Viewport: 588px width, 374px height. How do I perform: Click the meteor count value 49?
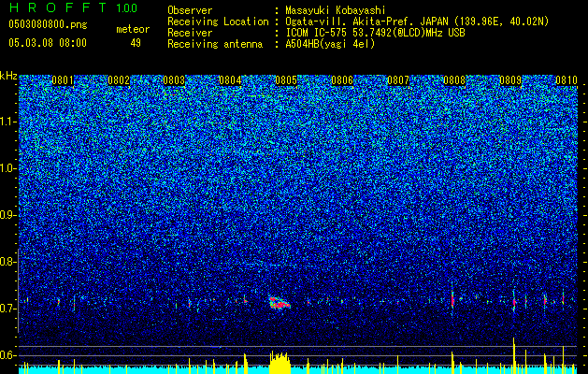coord(136,43)
